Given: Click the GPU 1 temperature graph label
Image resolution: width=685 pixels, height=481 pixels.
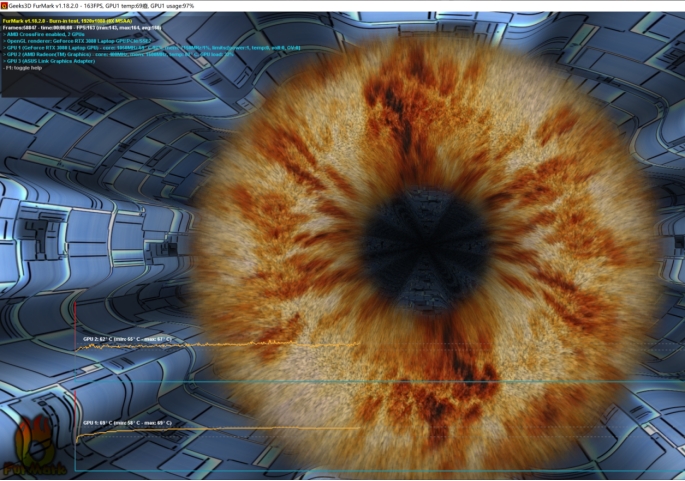Looking at the screenshot, I should (x=127, y=423).
